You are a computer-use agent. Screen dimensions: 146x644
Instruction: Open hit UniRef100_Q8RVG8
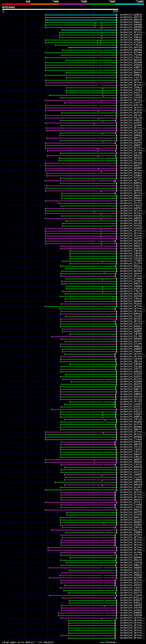pyautogui.click(x=131, y=20)
